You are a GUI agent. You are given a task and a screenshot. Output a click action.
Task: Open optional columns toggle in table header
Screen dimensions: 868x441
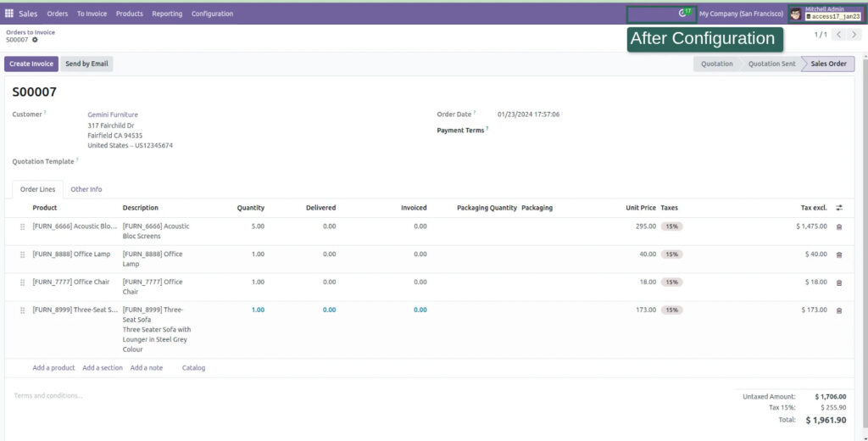point(839,208)
